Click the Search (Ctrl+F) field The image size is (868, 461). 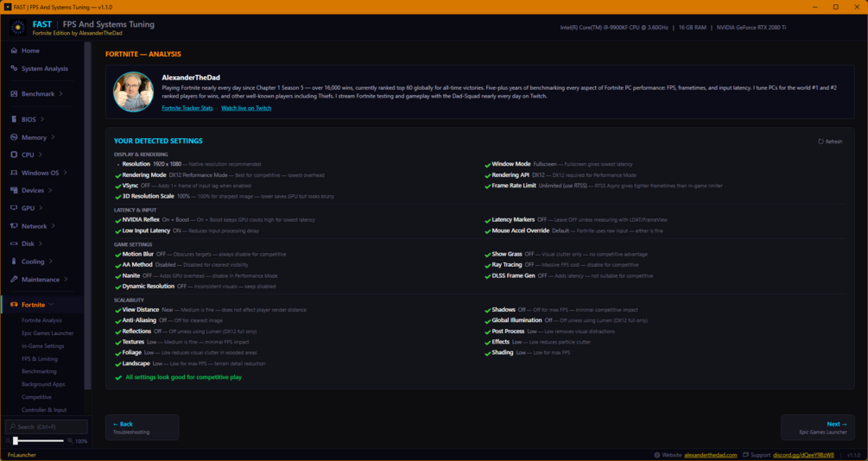coord(47,426)
